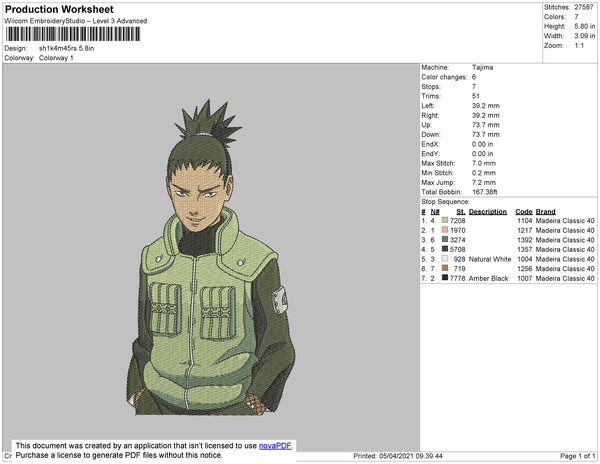
Task: Click the Production Worksheet title
Action: (x=59, y=9)
